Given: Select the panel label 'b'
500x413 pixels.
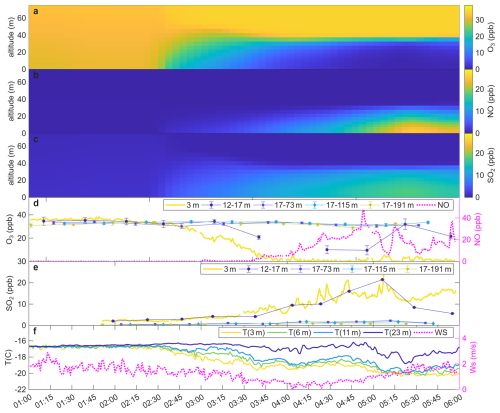Looking at the screenshot, I should [x=36, y=75].
